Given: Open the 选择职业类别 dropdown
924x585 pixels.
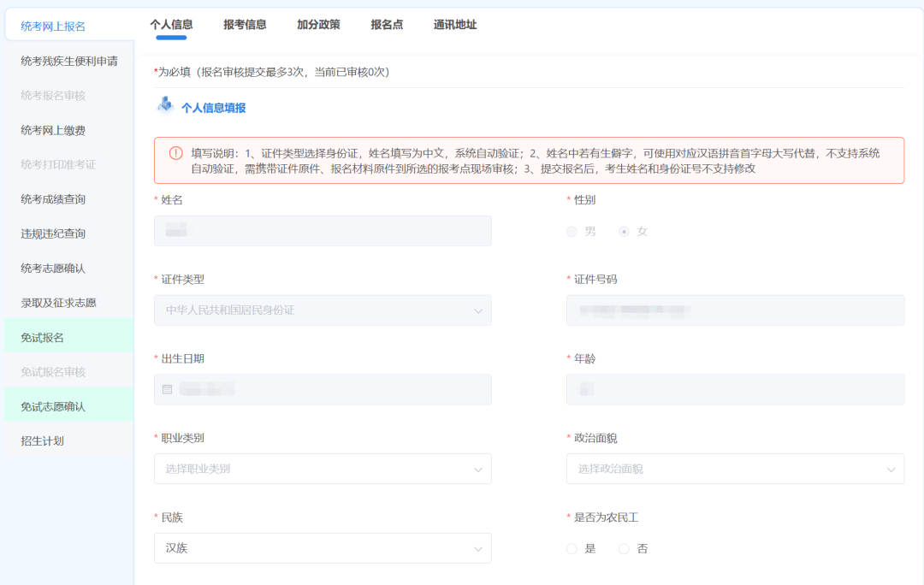Looking at the screenshot, I should point(323,469).
